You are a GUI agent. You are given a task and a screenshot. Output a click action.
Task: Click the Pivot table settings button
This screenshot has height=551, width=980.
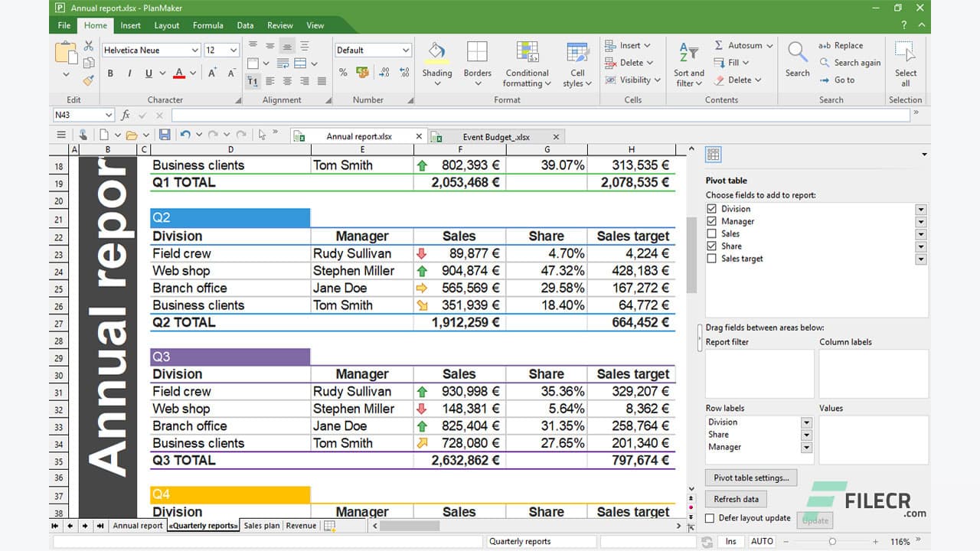click(x=751, y=478)
